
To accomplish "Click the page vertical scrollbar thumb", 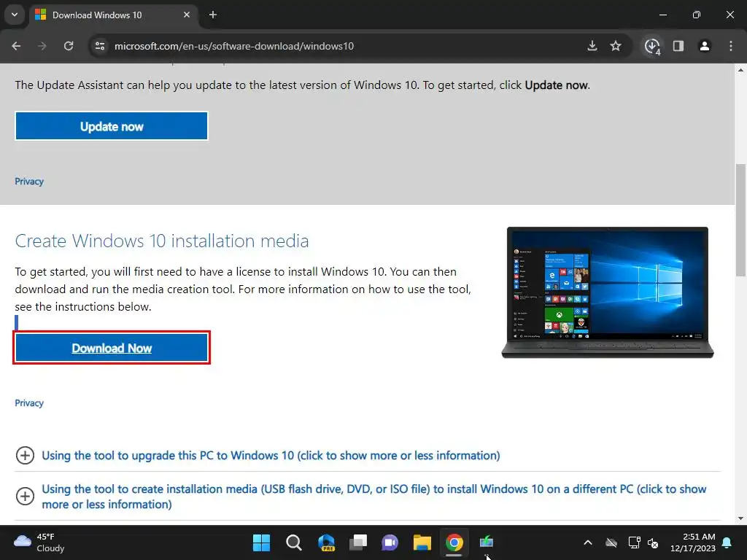I will (x=740, y=219).
